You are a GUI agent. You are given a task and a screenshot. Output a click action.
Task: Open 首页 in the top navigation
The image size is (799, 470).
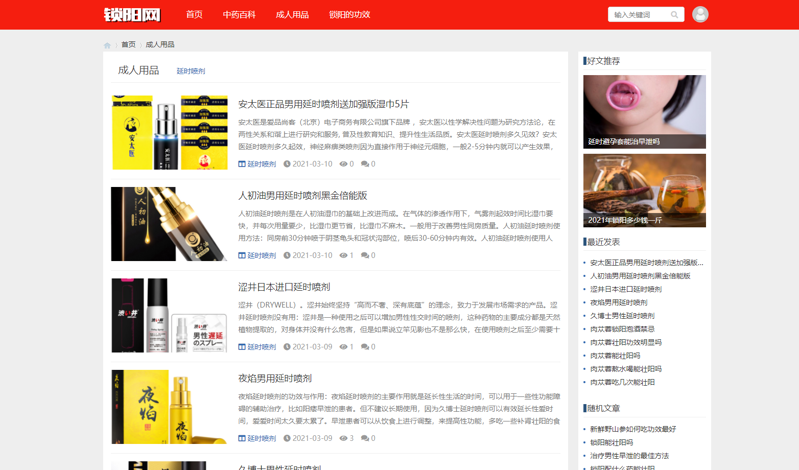pyautogui.click(x=194, y=15)
